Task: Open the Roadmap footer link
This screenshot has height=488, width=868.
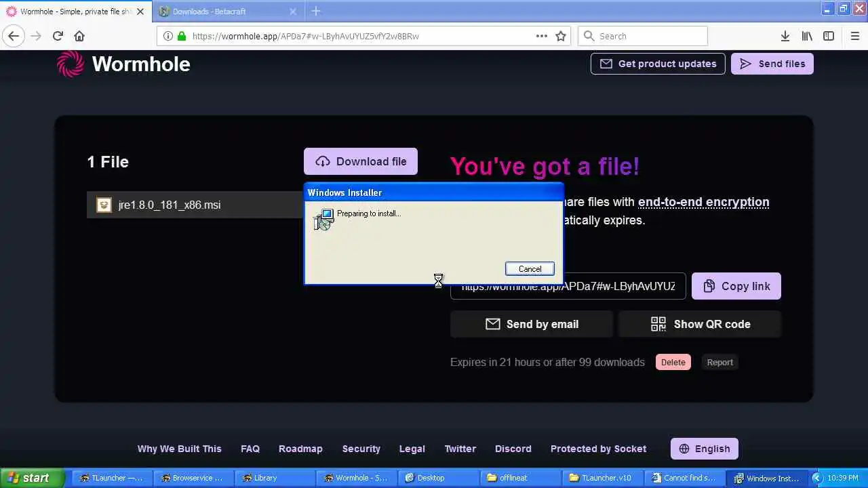Action: pos(300,449)
